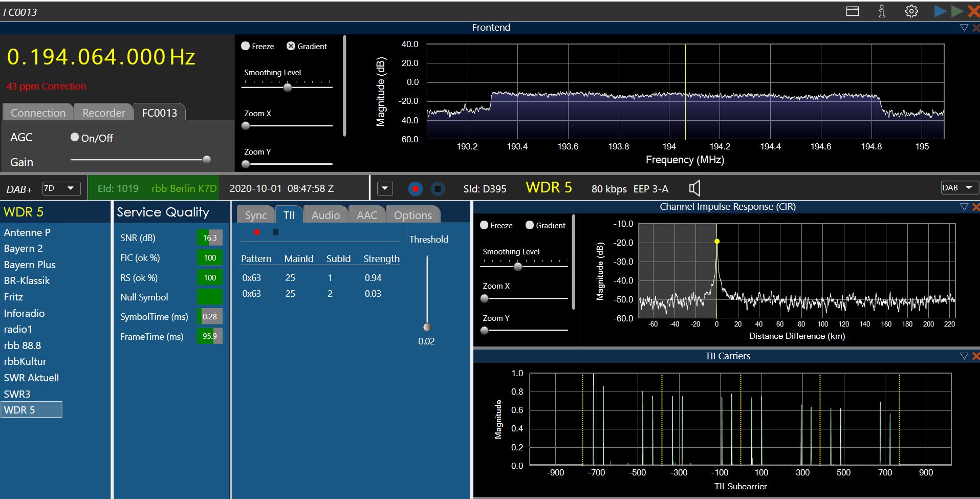
Task: Click the window layout icon
Action: (x=853, y=11)
